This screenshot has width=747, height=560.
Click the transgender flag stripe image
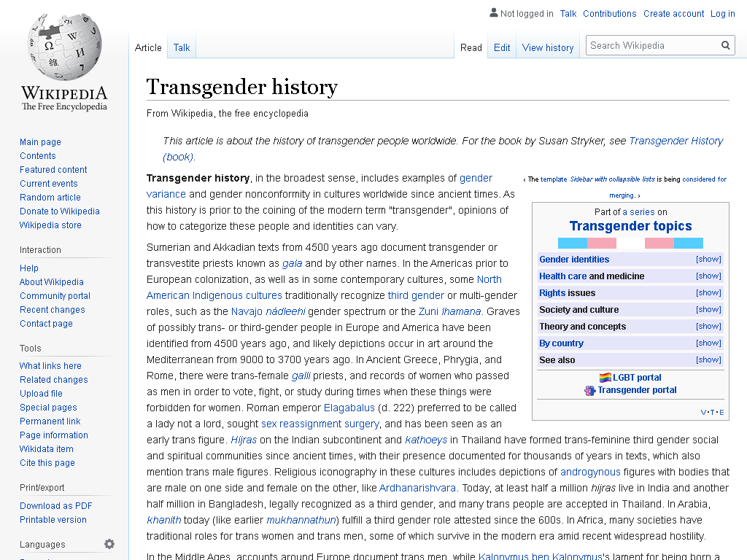coord(630,243)
